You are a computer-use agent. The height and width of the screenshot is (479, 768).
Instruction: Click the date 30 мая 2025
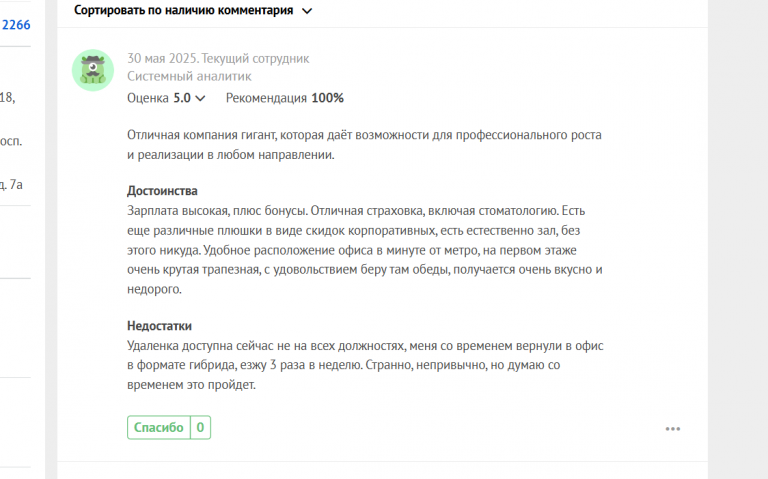click(x=162, y=58)
